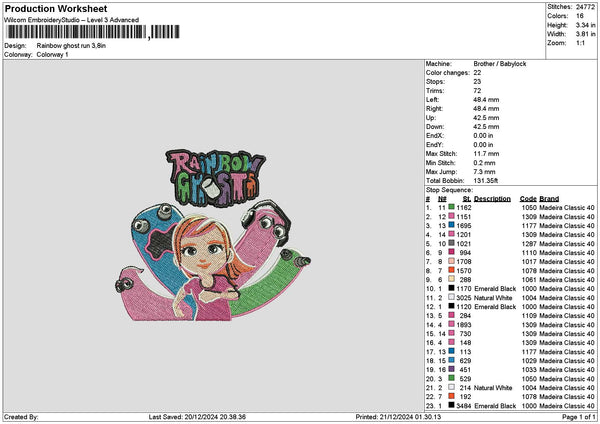Click the Max Jump value 7.3 mm

(x=484, y=172)
